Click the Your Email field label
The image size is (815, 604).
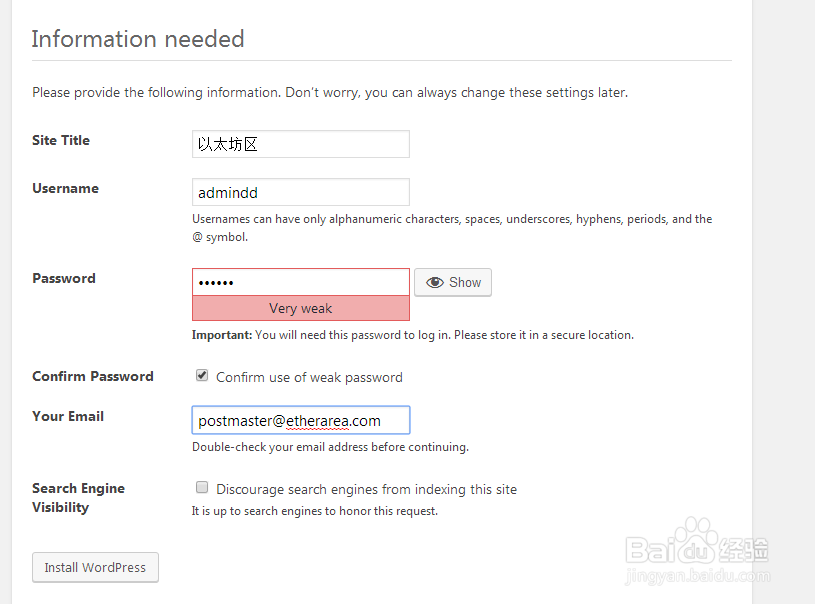68,417
